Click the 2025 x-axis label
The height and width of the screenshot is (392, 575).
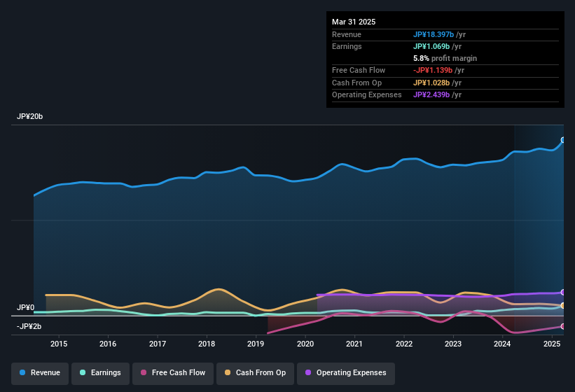[552, 344]
